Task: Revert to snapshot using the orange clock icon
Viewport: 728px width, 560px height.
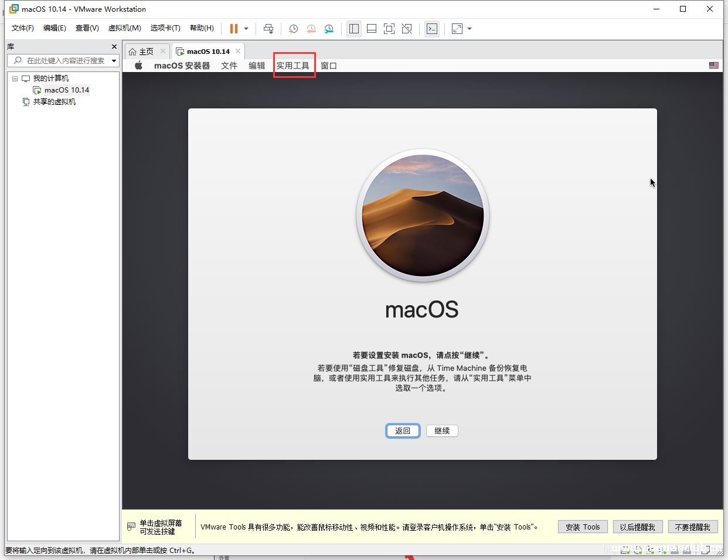Action: [311, 29]
